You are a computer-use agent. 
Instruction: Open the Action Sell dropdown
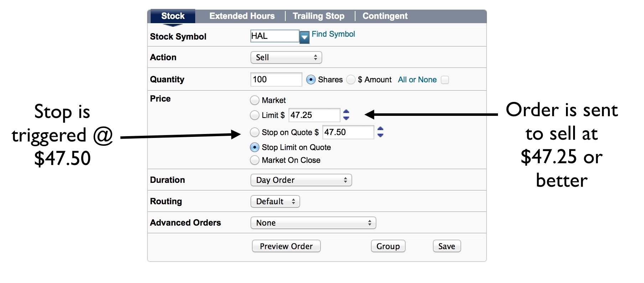coord(286,57)
